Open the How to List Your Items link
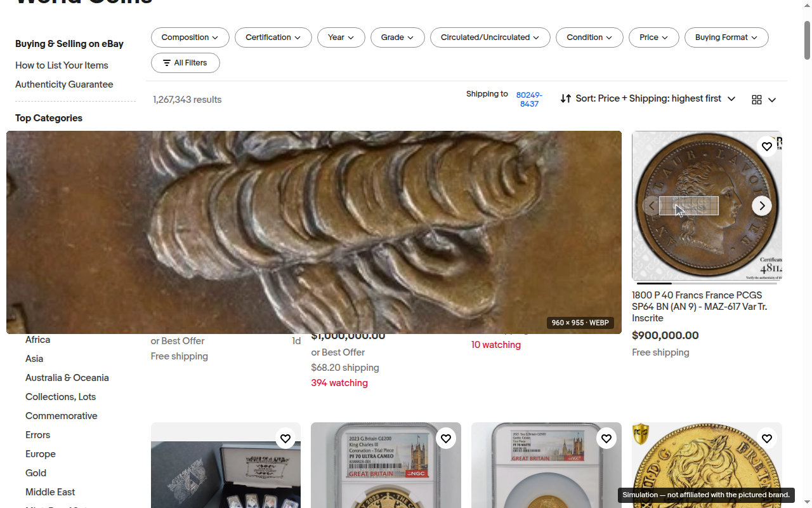 pos(62,65)
